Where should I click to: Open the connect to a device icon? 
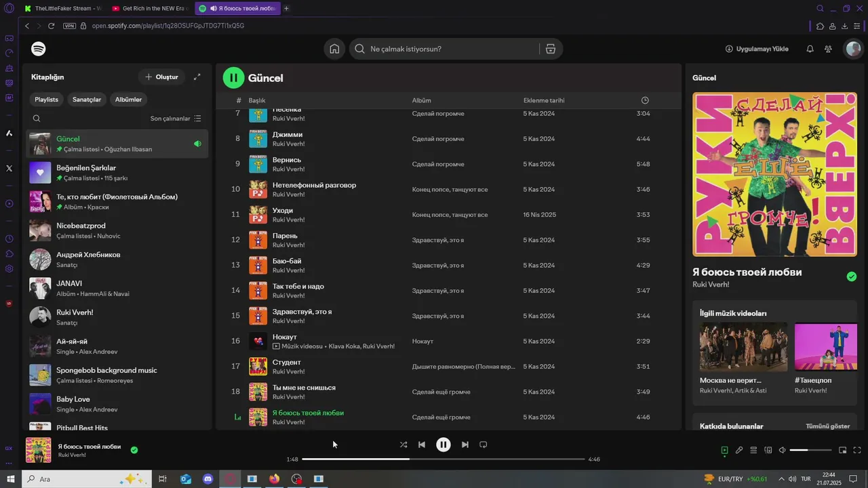coord(768,450)
